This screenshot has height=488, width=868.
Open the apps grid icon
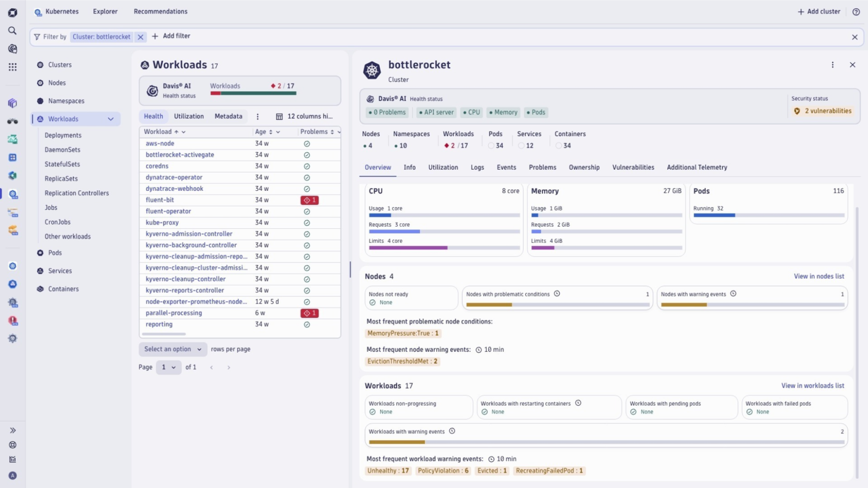[x=12, y=67]
